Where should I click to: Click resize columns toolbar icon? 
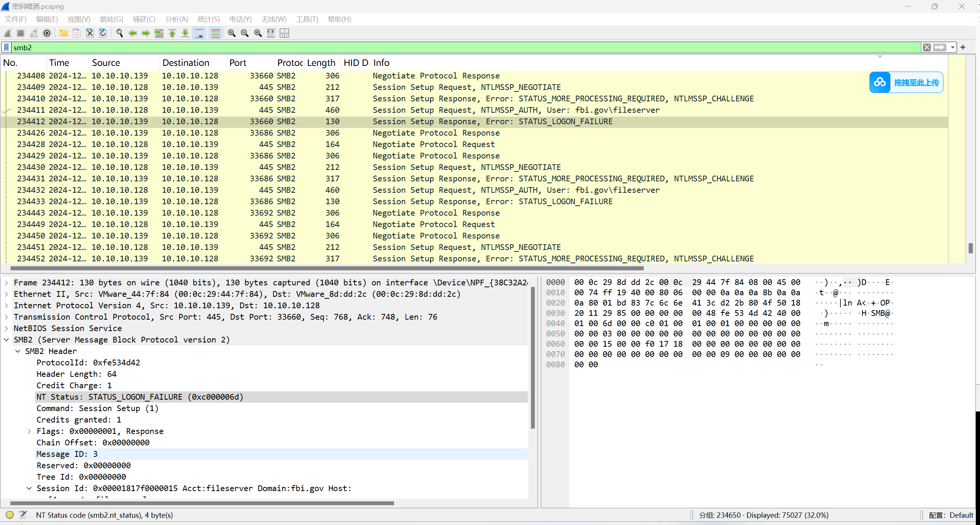pyautogui.click(x=271, y=34)
